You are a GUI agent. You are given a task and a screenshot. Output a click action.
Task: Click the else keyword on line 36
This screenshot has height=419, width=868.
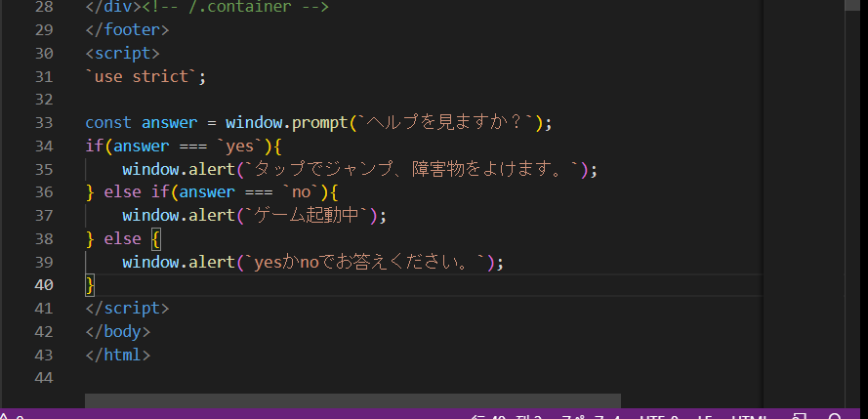122,192
